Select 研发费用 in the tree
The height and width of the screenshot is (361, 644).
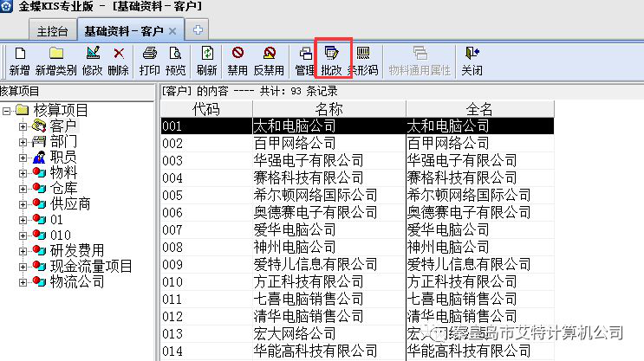tap(77, 251)
